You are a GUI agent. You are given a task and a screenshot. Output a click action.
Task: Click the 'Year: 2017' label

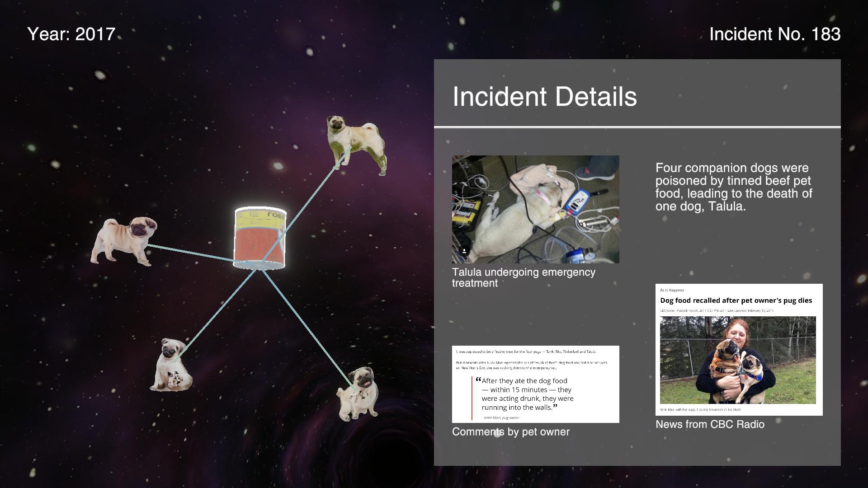coord(71,34)
